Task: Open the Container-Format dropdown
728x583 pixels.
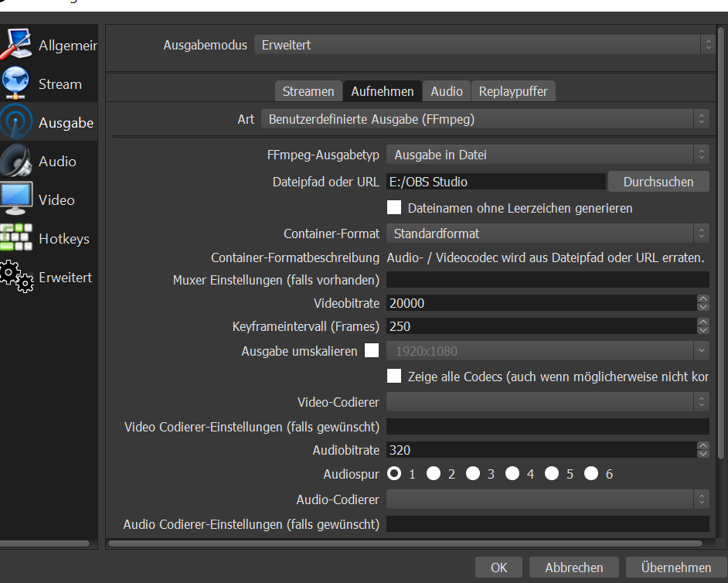Action: tap(547, 233)
